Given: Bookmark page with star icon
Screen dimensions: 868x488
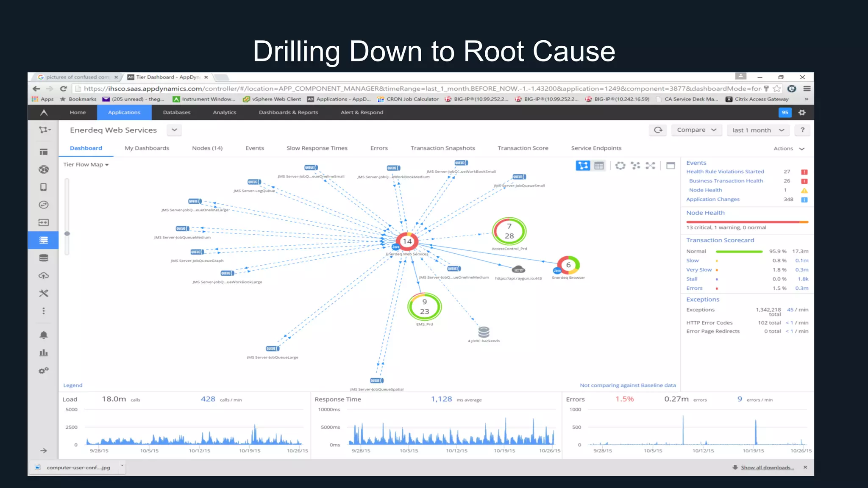Looking at the screenshot, I should click(x=777, y=89).
